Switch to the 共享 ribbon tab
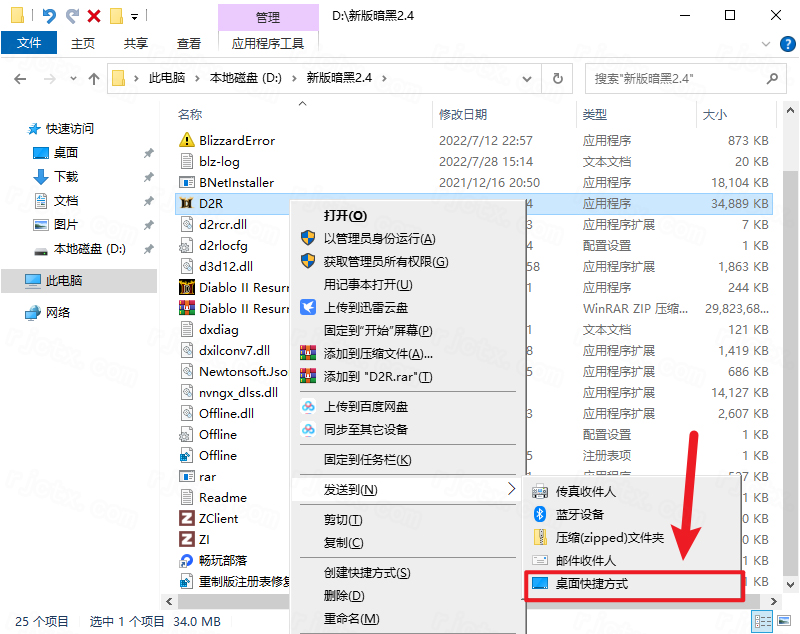Image resolution: width=800 pixels, height=634 pixels. 136,43
